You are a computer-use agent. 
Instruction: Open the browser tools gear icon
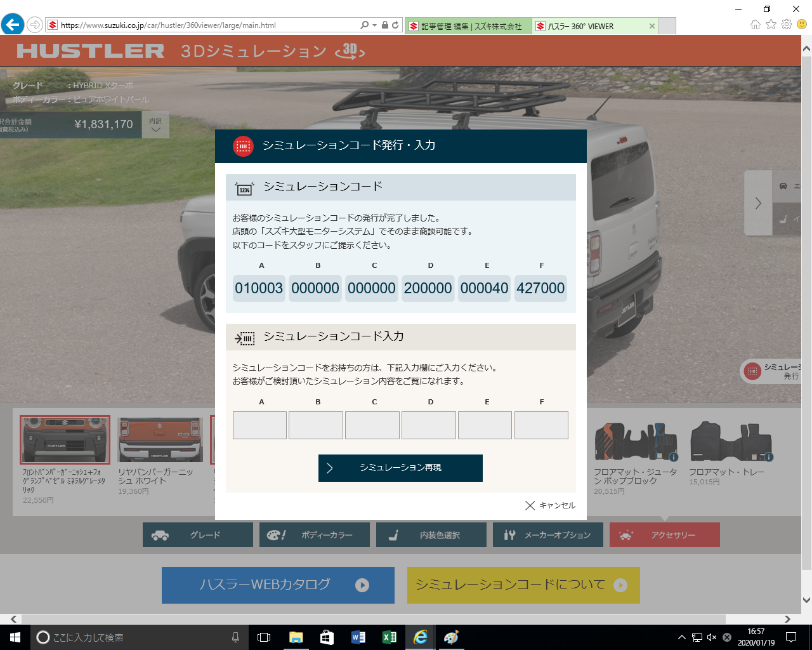pyautogui.click(x=787, y=24)
